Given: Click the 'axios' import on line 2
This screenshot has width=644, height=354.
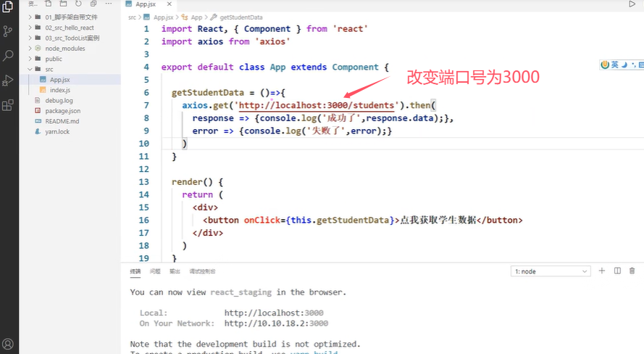Looking at the screenshot, I should pos(210,41).
